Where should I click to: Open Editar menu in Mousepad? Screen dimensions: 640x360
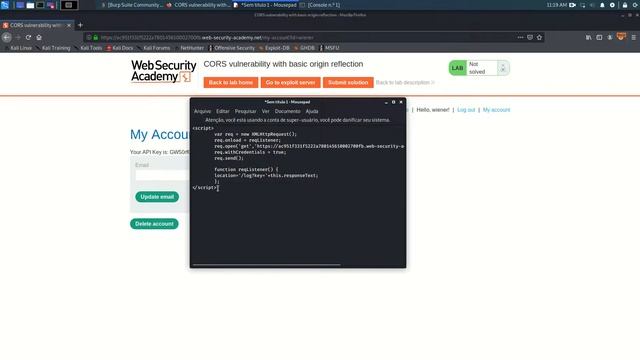(x=222, y=111)
